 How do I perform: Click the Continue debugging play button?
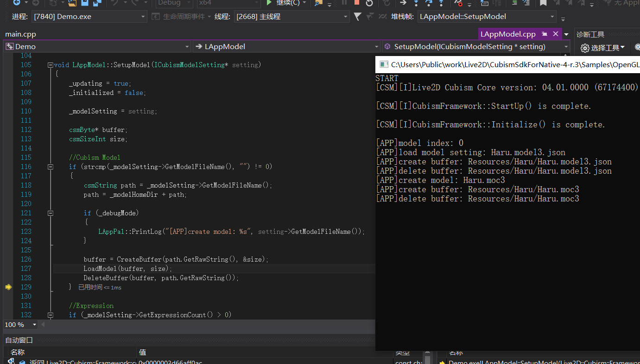270,3
